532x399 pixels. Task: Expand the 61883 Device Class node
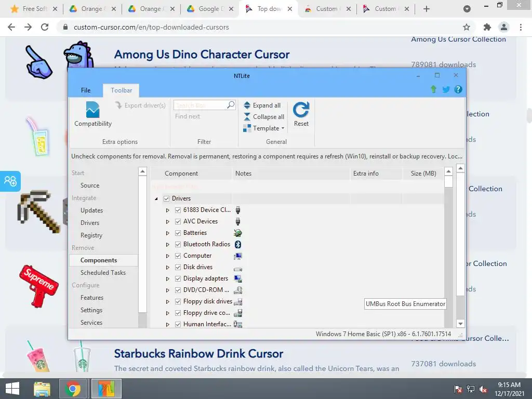click(168, 210)
